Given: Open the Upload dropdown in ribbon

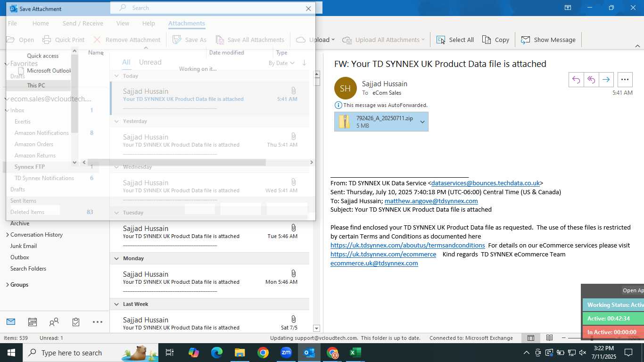Looking at the screenshot, I should coord(315,40).
